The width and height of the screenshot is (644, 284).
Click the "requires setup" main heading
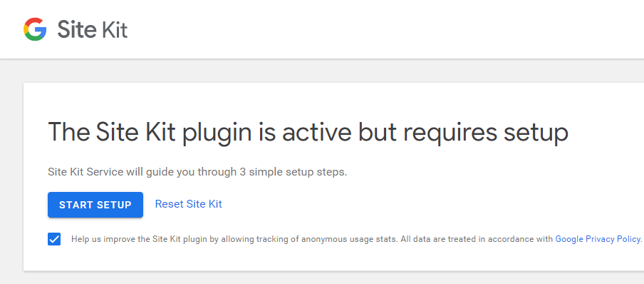point(308,133)
